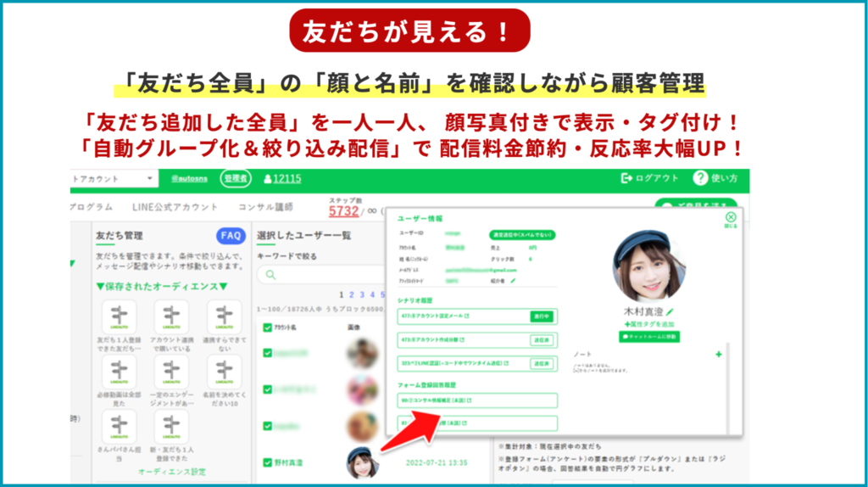Click the 野村真澄 profile thumbnail
The height and width of the screenshot is (487, 868).
(363, 462)
